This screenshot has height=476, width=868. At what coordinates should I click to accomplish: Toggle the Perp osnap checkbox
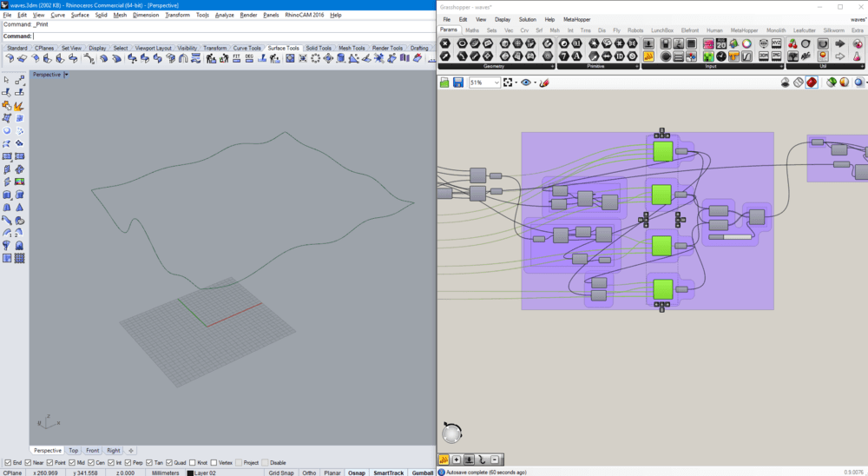tap(128, 462)
